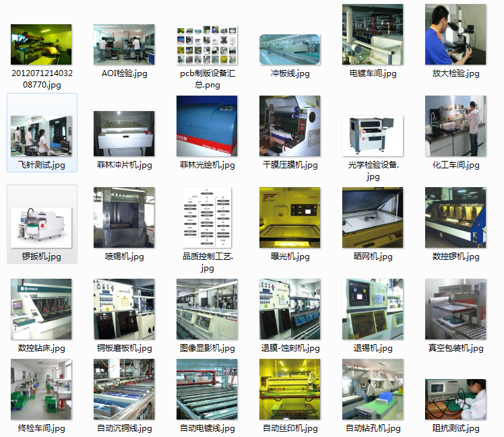Viewport: 504px width, 437px height.
Task: Click the 化工车间.jpg lab photo
Action: coord(455,126)
